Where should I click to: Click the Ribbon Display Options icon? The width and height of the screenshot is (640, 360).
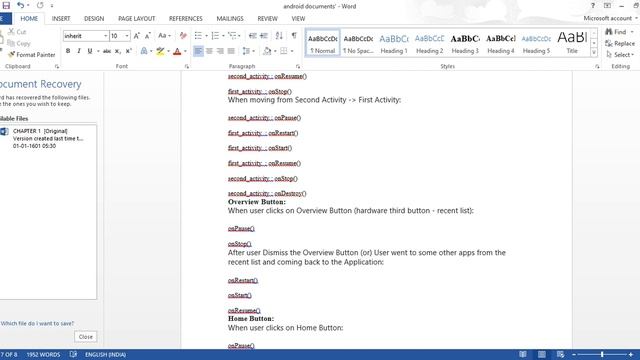pyautogui.click(x=607, y=6)
